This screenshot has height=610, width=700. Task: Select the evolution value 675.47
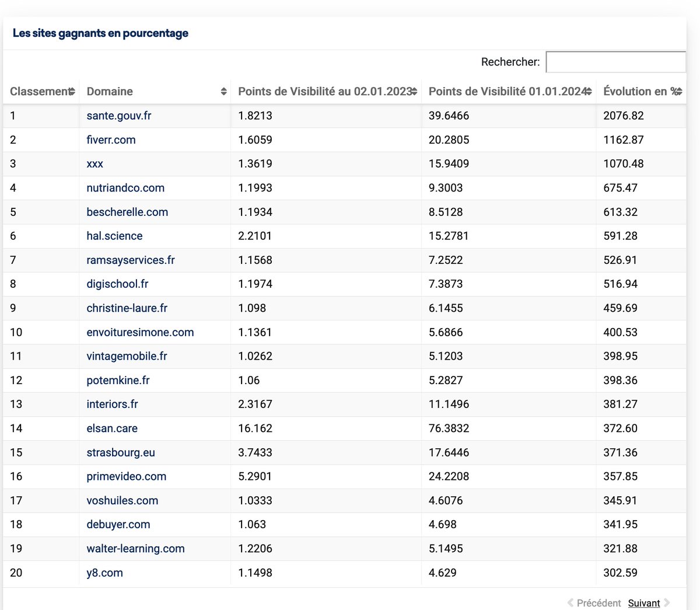pyautogui.click(x=620, y=188)
